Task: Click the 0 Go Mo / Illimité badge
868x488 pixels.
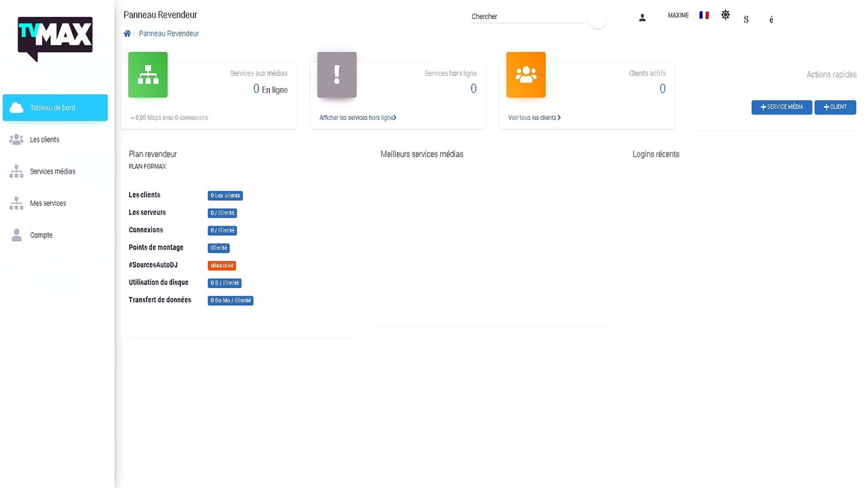Action: pyautogui.click(x=231, y=300)
